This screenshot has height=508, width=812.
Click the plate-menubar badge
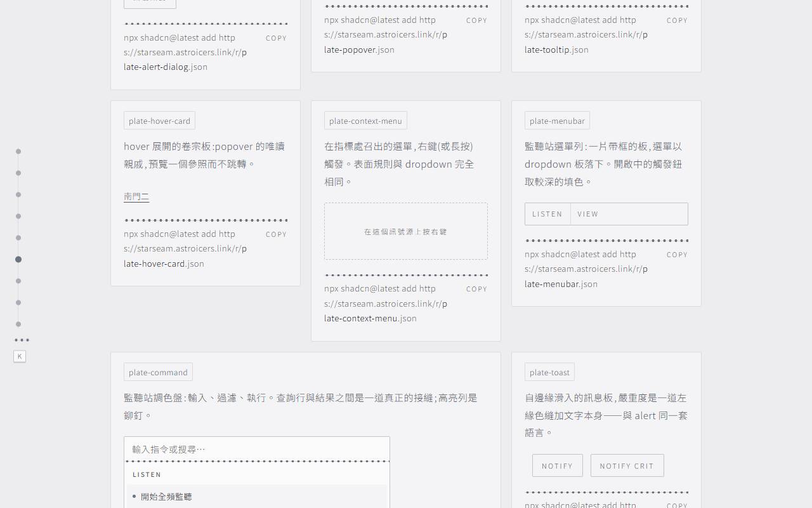[x=557, y=121]
